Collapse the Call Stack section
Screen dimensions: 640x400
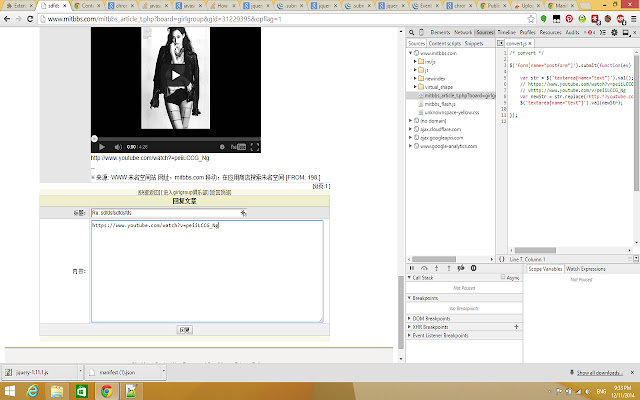coord(409,278)
